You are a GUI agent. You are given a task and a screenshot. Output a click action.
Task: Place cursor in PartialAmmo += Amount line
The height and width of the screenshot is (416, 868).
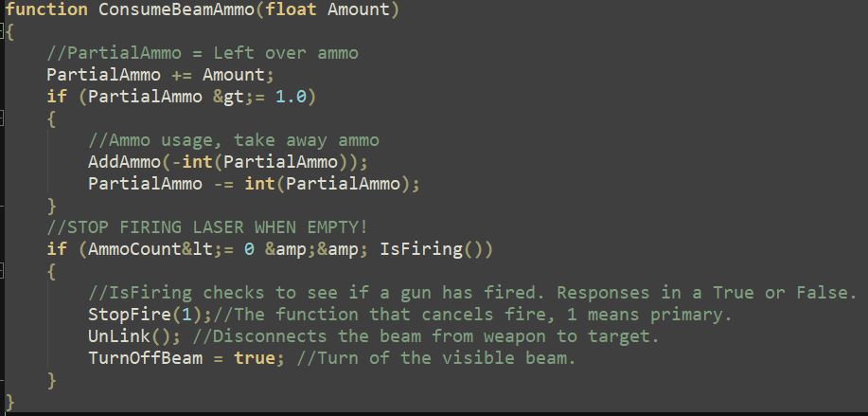pyautogui.click(x=160, y=75)
